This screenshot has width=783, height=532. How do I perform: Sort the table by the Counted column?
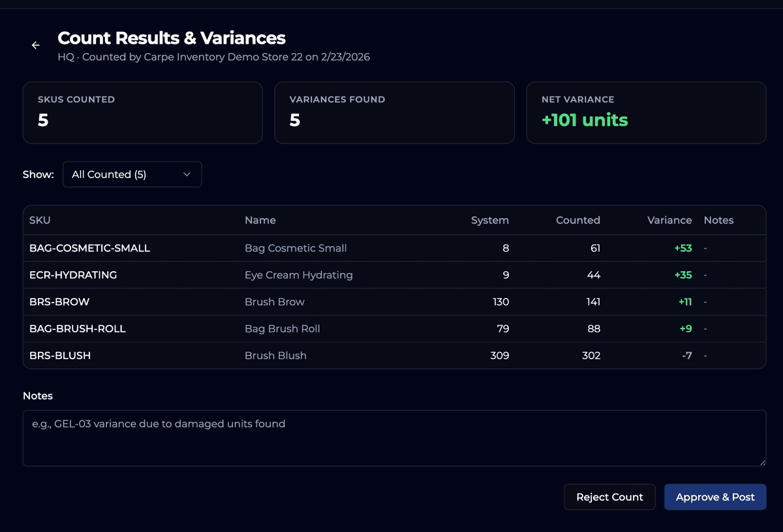(x=577, y=220)
